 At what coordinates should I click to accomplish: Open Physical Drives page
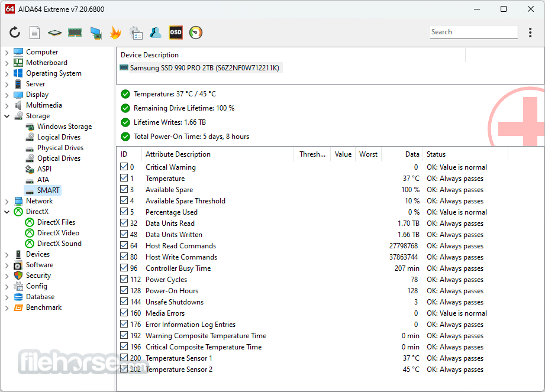click(x=60, y=148)
